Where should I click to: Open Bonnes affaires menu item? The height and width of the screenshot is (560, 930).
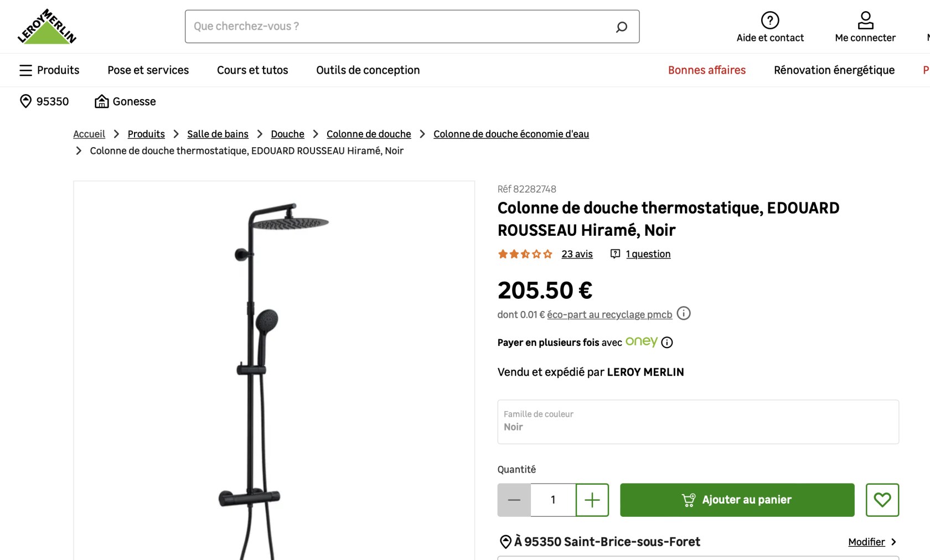click(706, 70)
